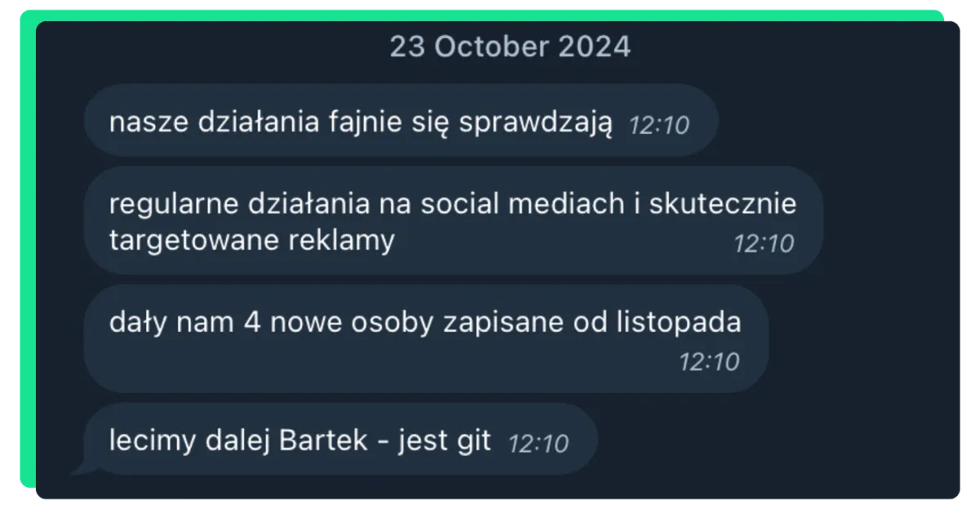This screenshot has width=980, height=509.
Task: Click the timestamp under "zapisane od listopada"
Action: click(x=709, y=361)
